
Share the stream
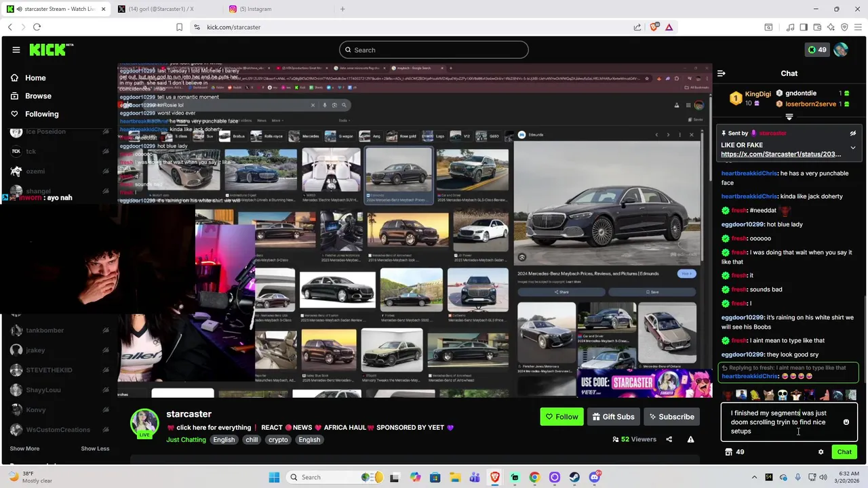pyautogui.click(x=669, y=439)
